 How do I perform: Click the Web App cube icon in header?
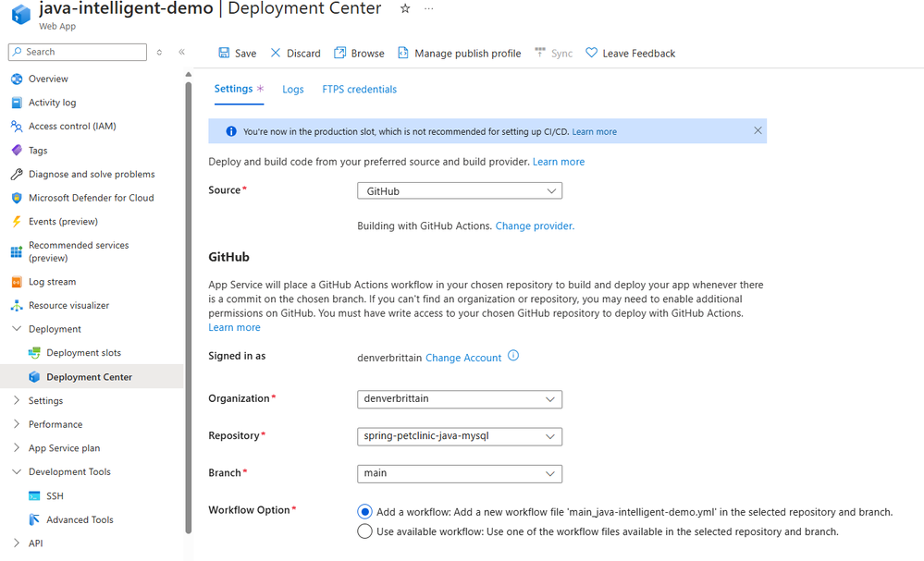(20, 14)
